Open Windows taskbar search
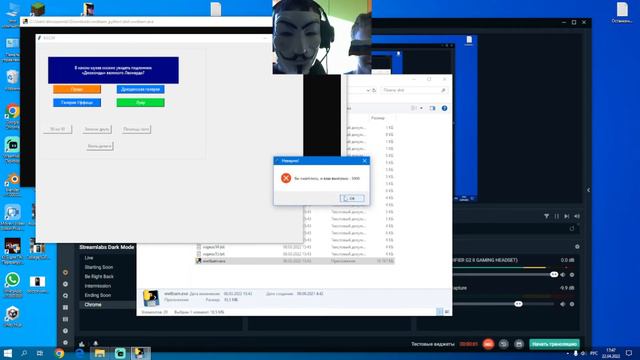The image size is (640, 360). pyautogui.click(x=24, y=353)
